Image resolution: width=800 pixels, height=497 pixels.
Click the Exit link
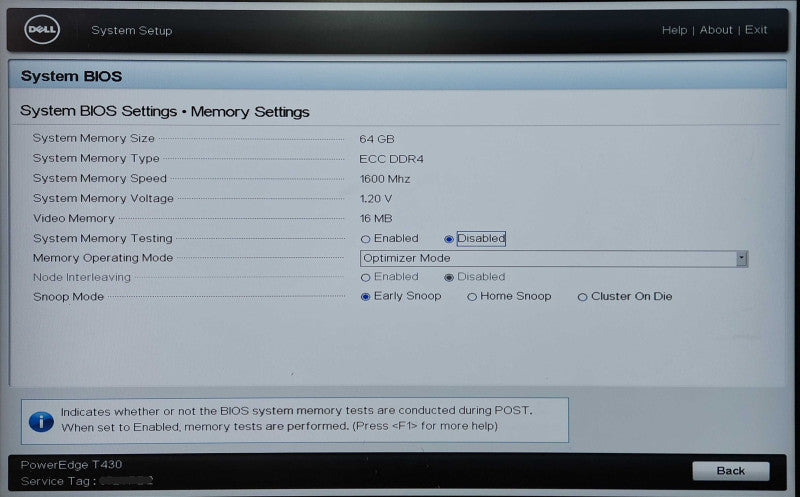click(x=756, y=30)
